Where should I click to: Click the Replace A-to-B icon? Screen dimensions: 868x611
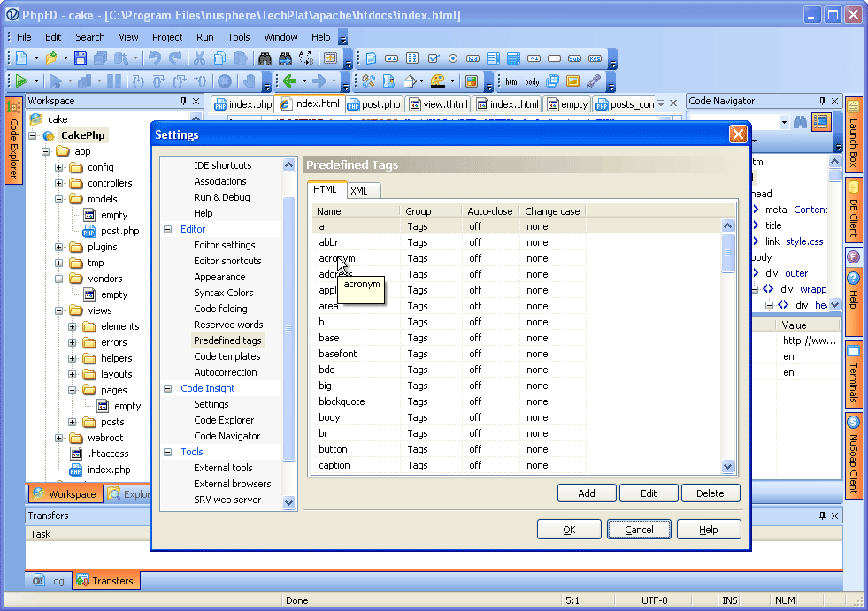pyautogui.click(x=305, y=57)
